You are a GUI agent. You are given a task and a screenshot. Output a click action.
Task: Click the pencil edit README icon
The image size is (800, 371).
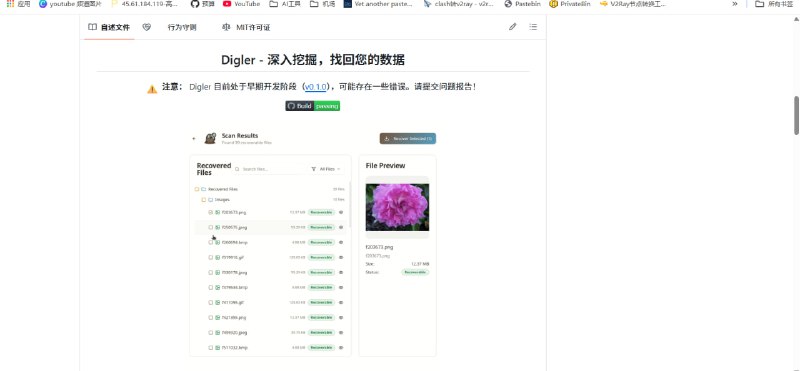513,27
